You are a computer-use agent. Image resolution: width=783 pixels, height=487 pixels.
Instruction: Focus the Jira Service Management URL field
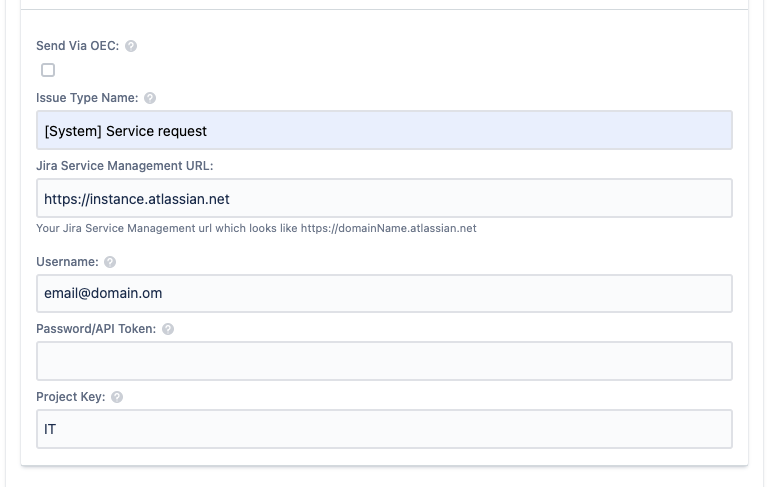click(x=384, y=198)
